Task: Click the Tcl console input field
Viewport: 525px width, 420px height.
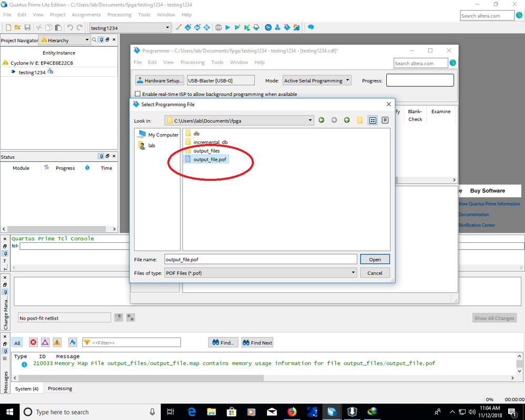Action: (74, 246)
